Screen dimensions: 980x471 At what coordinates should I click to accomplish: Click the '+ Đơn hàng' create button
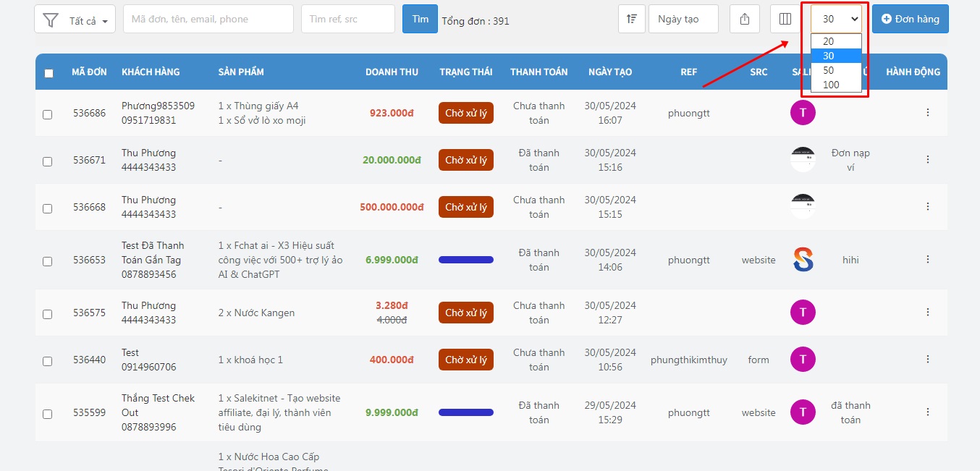910,19
